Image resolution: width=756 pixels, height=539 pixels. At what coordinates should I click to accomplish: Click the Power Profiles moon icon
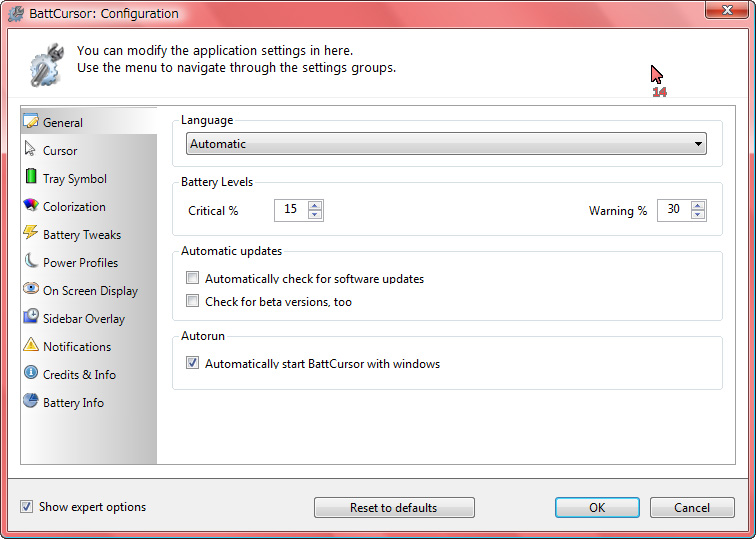coord(31,261)
